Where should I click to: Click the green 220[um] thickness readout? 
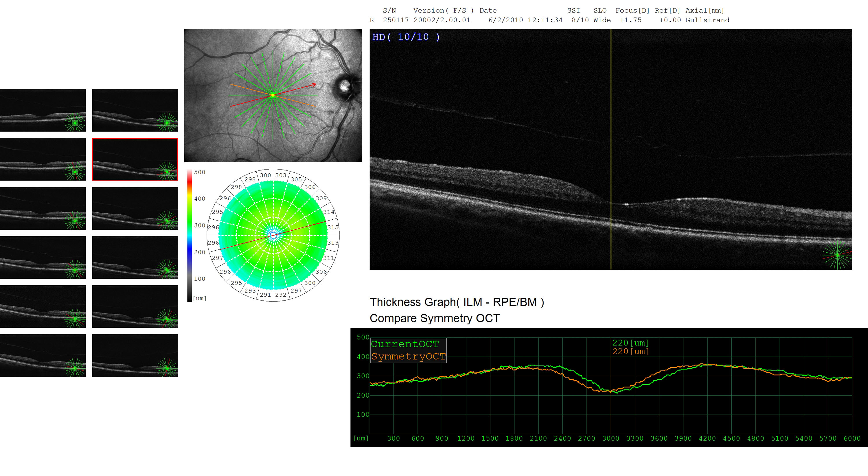(630, 343)
